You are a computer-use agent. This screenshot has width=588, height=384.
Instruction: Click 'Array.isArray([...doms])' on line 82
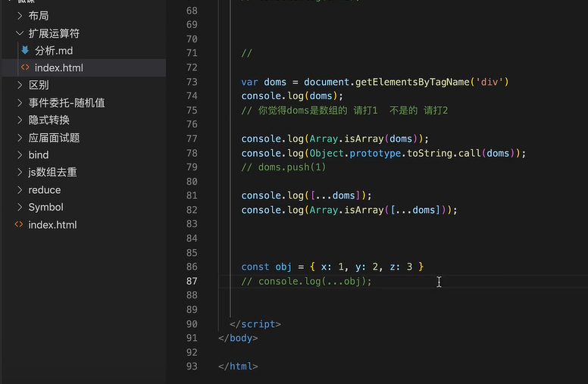[377, 210]
